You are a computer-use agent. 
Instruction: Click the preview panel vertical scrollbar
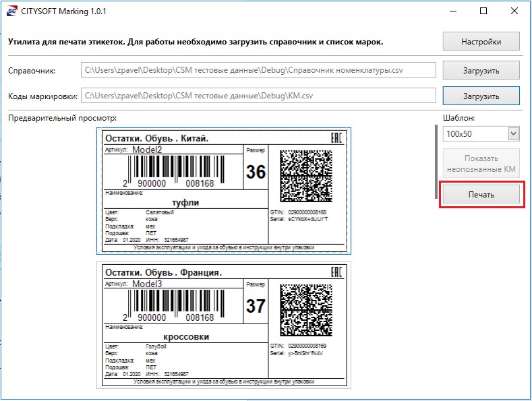coord(436,160)
